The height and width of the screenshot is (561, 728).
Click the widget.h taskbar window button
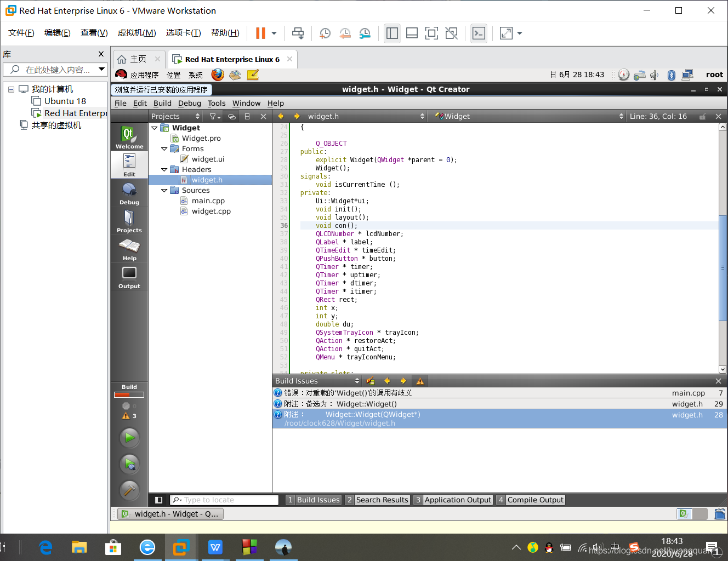(170, 514)
